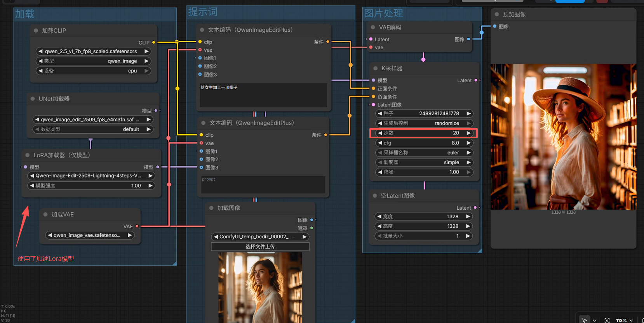644x323 pixels.
Task: Select the pointer tool in bottom toolbar
Action: 584,320
